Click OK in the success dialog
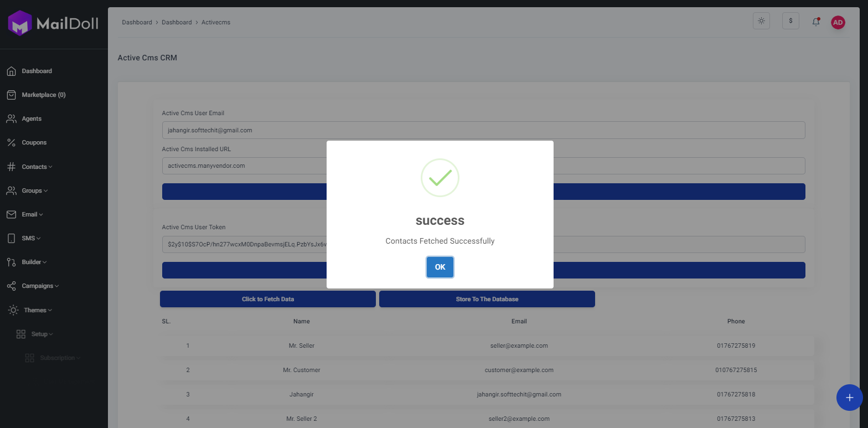Image resolution: width=868 pixels, height=428 pixels. tap(440, 267)
